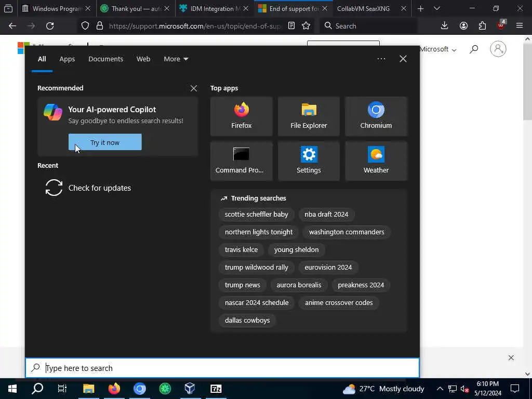532x399 pixels.
Task: Open the Mostly cloudy weather widget
Action: pos(383,389)
